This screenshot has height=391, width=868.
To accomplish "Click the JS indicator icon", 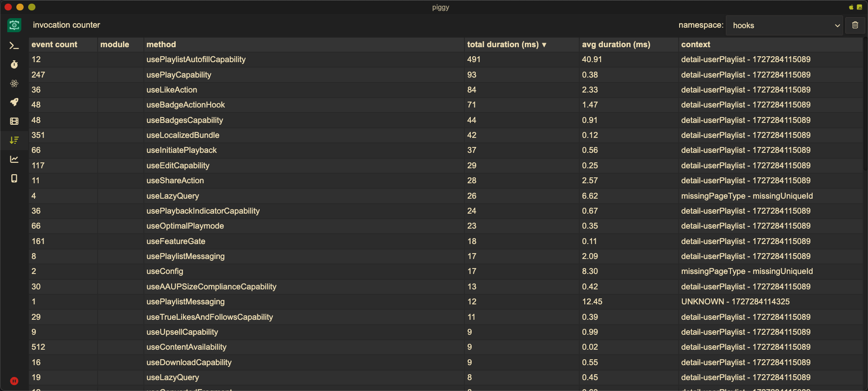I will pyautogui.click(x=859, y=7).
